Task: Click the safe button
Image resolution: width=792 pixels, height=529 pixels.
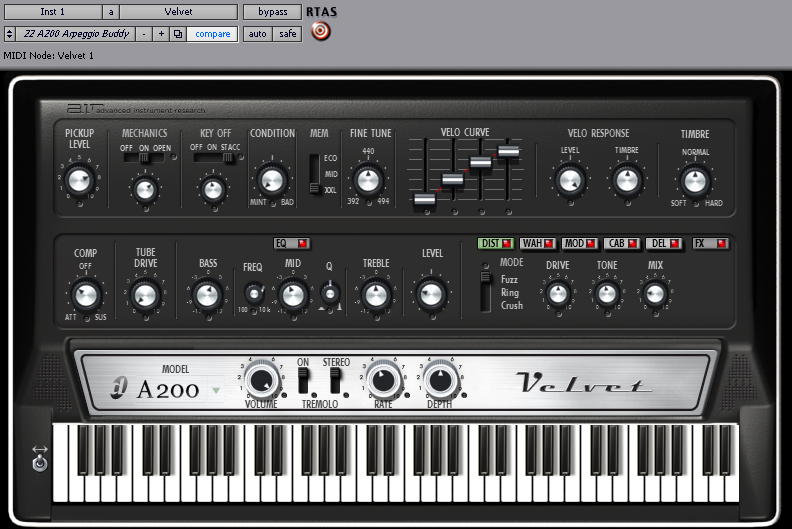Action: click(x=288, y=34)
